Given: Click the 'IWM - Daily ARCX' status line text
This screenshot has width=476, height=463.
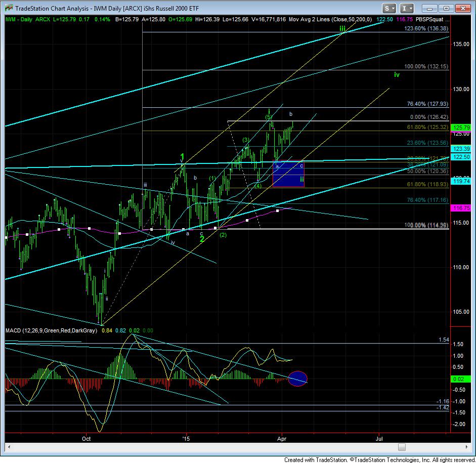Looking at the screenshot, I should [28, 19].
